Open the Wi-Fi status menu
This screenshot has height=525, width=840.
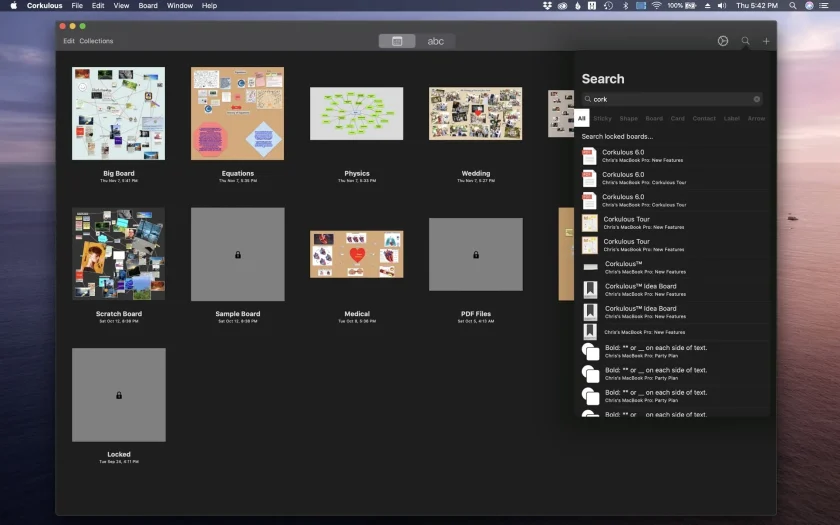(x=656, y=5)
